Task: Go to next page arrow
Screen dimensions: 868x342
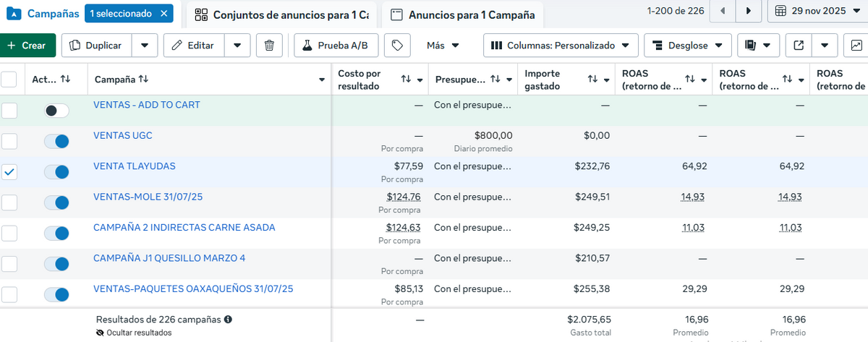Action: tap(749, 11)
